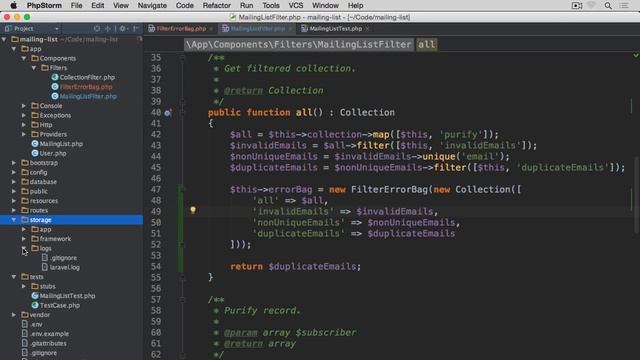Toggle fold marker at line 35 docblock
Image resolution: width=640 pixels, height=360 pixels.
pyautogui.click(x=183, y=58)
